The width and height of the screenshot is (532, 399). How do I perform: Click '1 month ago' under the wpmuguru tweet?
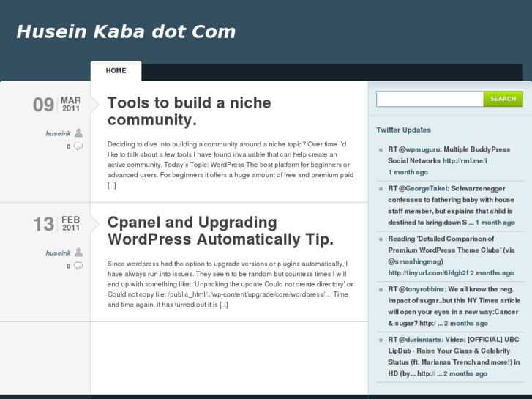[408, 172]
